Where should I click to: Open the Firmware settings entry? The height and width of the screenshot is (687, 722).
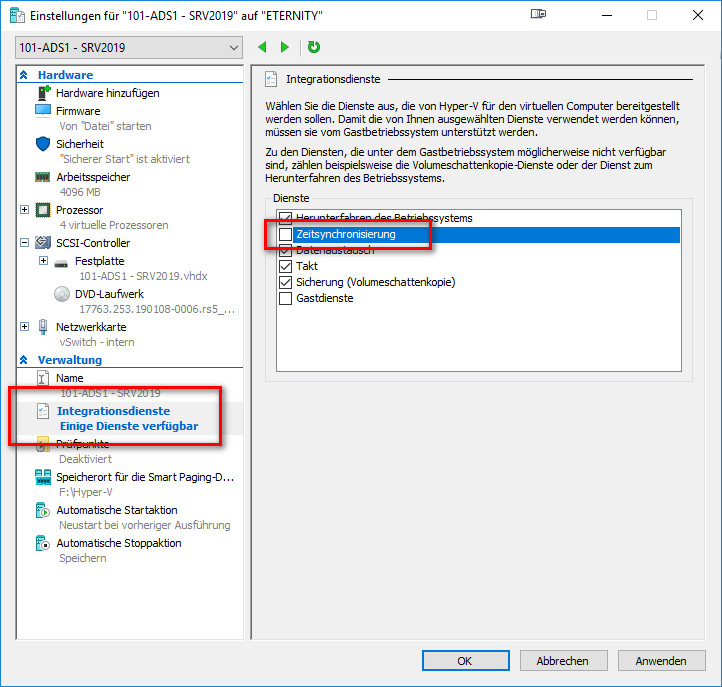point(78,111)
